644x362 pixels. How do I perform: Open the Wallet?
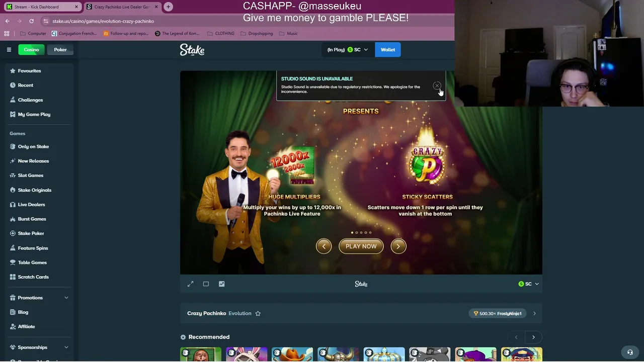[388, 50]
